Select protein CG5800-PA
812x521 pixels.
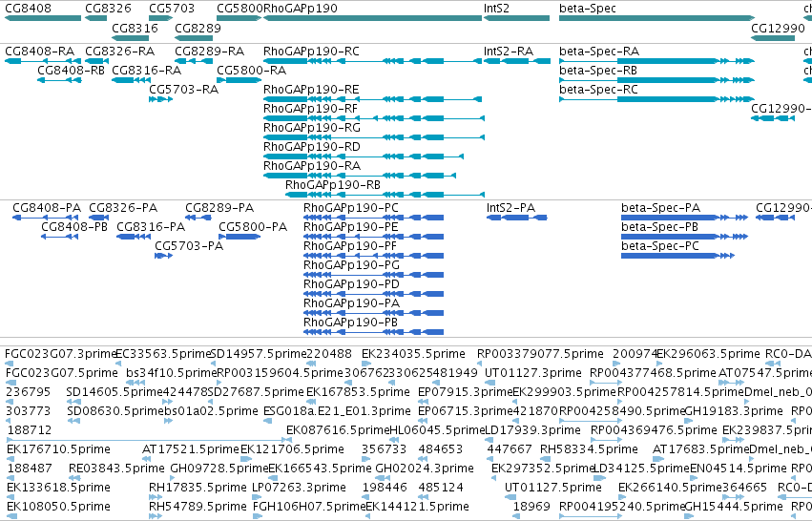[239, 237]
